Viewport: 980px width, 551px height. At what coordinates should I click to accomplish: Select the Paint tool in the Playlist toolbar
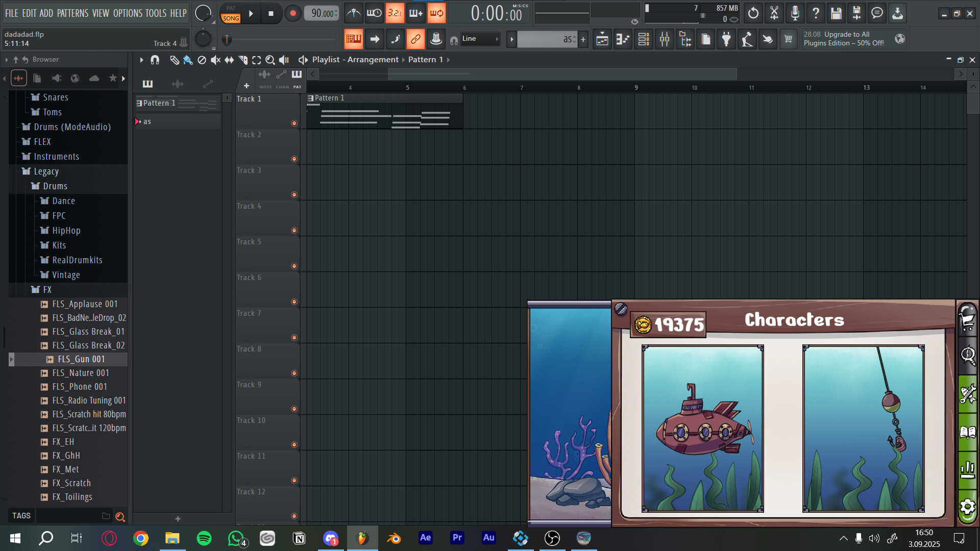tap(187, 60)
